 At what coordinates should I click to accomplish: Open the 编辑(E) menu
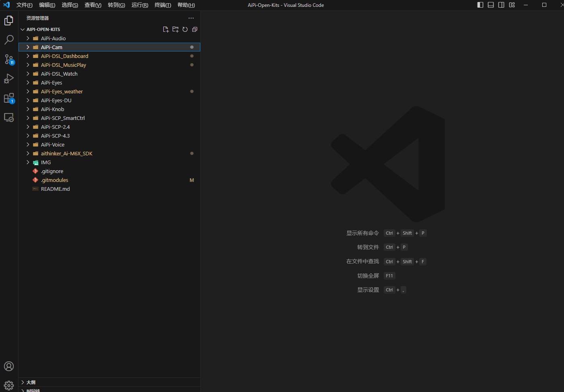coord(47,5)
